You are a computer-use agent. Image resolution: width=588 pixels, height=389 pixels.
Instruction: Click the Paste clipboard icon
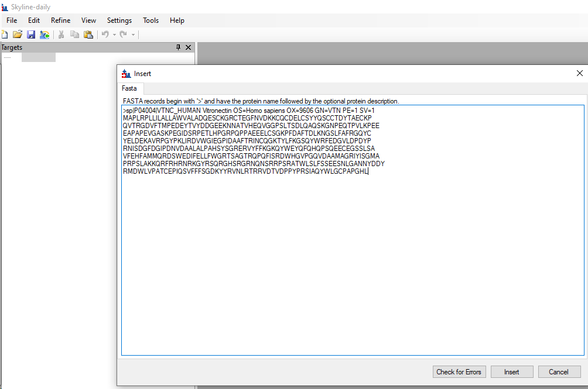pyautogui.click(x=88, y=35)
